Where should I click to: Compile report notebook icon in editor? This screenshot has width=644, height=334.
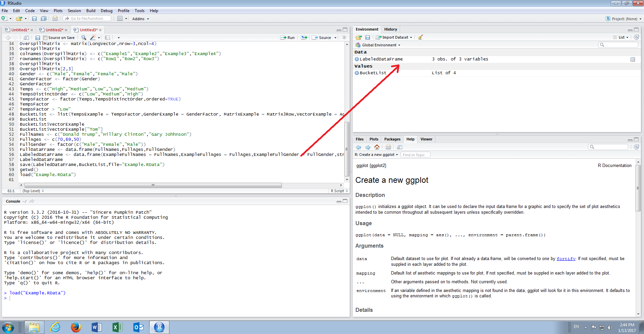[108, 38]
